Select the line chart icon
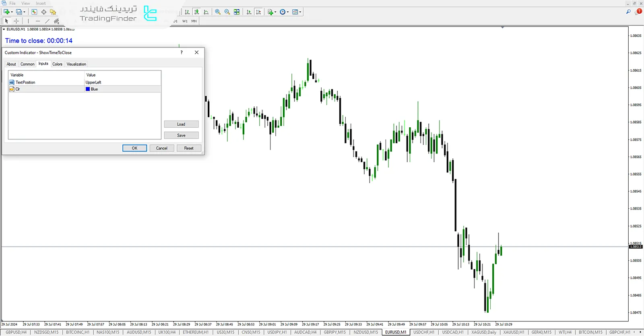Image resolution: width=644 pixels, height=336 pixels. 206,12
